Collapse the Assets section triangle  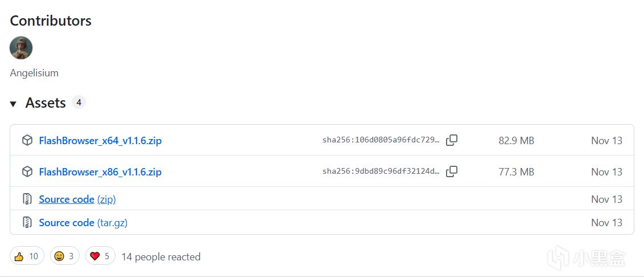pyautogui.click(x=13, y=104)
